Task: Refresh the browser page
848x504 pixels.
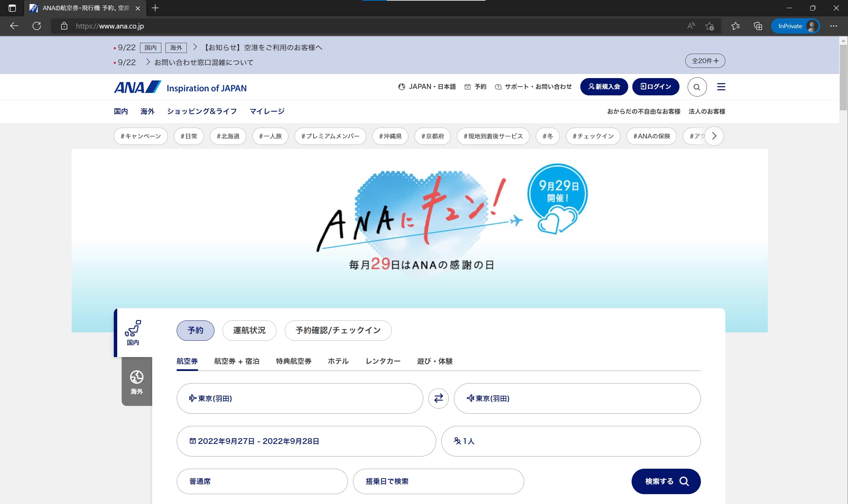Action: click(x=37, y=26)
